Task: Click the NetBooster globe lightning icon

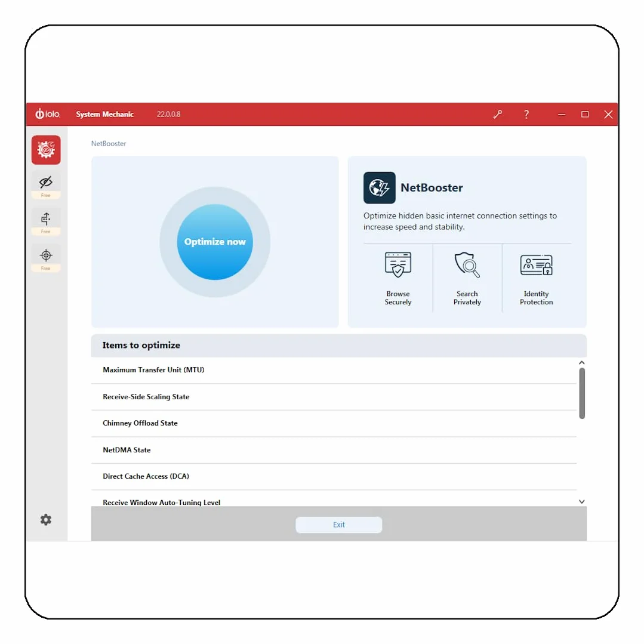Action: (x=379, y=187)
